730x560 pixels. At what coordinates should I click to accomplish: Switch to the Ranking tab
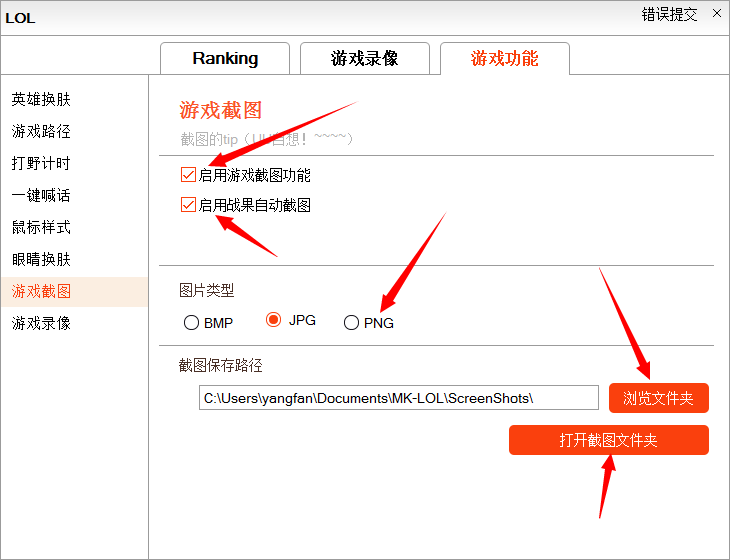(x=225, y=58)
